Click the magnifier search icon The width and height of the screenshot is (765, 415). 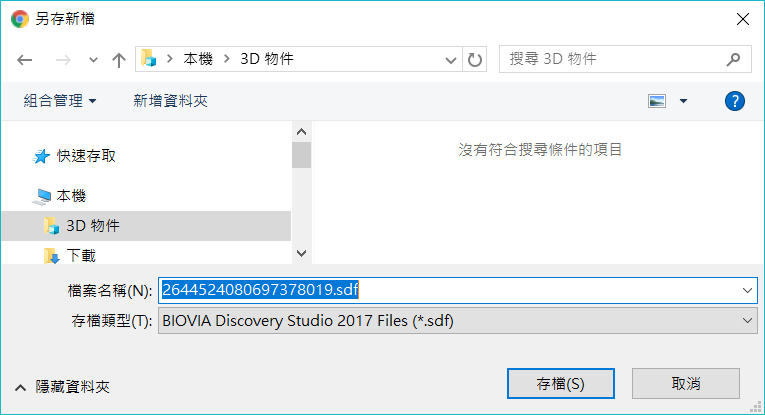[733, 59]
